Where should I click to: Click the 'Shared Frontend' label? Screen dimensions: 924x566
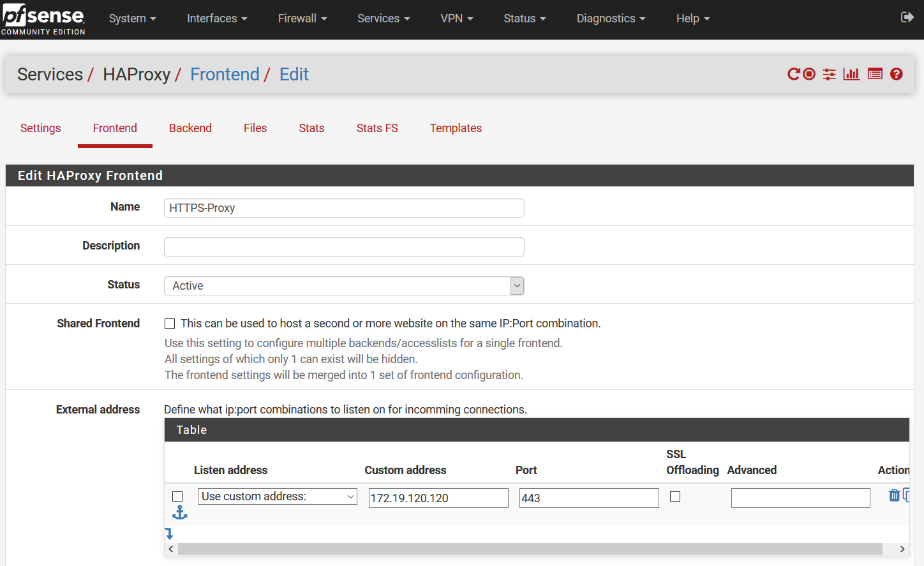point(98,324)
